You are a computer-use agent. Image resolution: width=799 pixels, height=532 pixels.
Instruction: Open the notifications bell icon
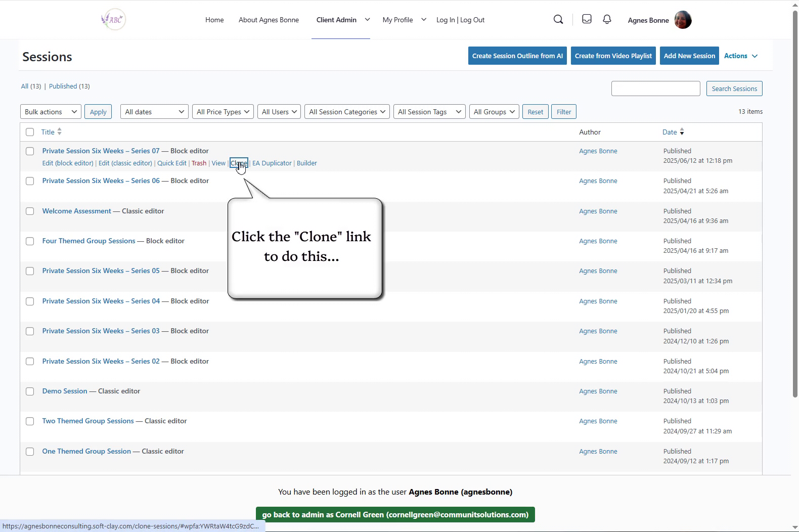tap(607, 19)
